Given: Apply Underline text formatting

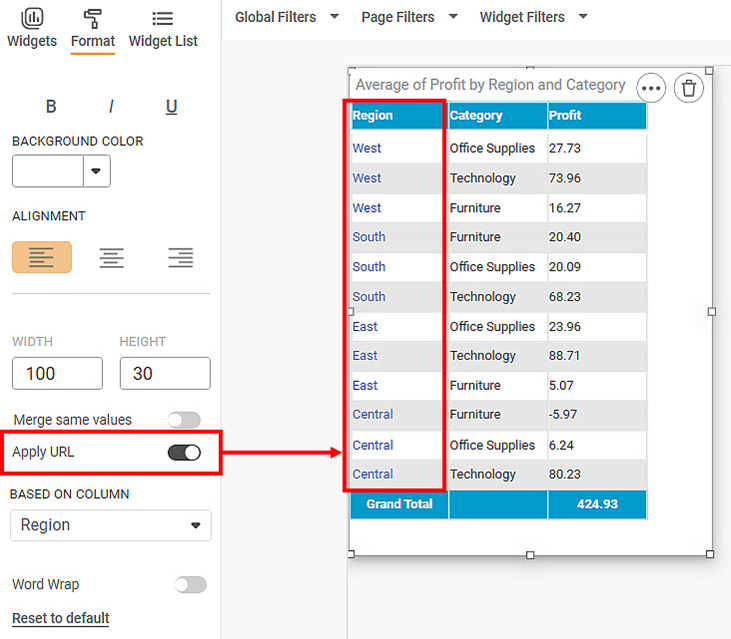Looking at the screenshot, I should (171, 107).
